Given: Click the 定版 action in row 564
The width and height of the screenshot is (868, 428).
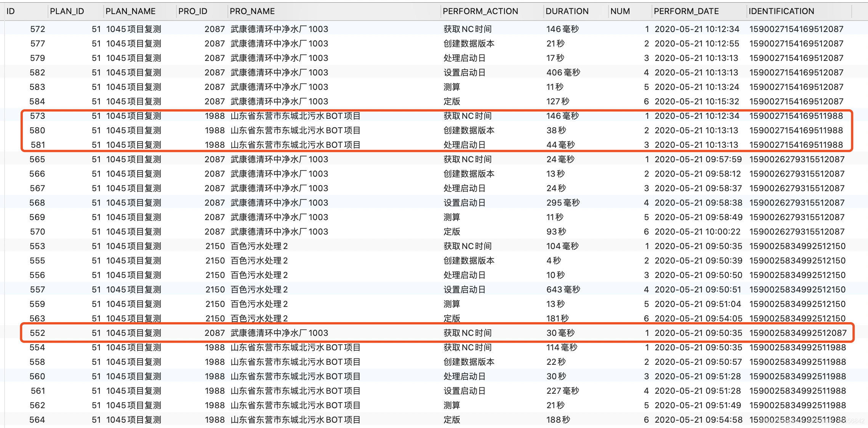Looking at the screenshot, I should point(452,420).
